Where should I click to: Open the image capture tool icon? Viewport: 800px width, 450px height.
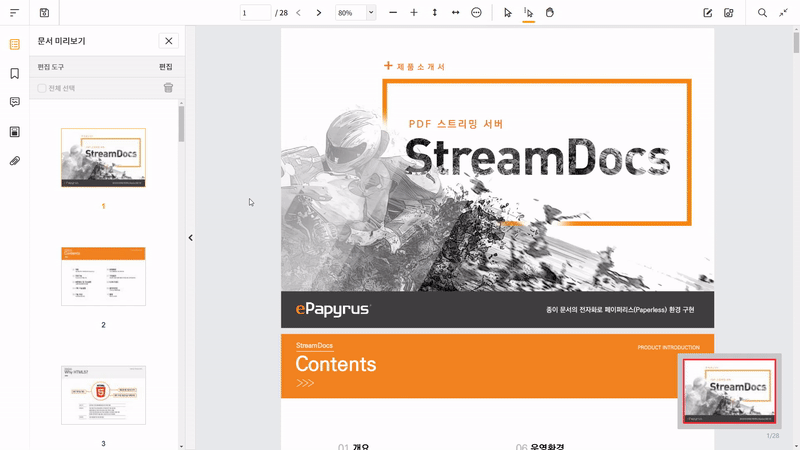[x=729, y=13]
